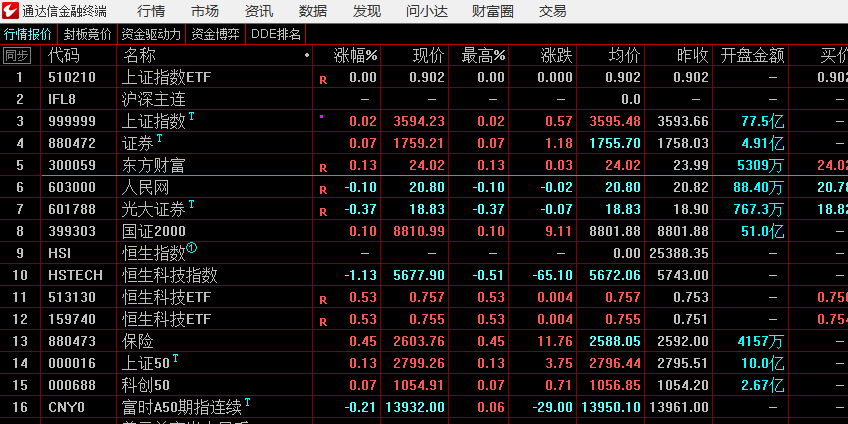Screen dimensions: 848x424
Task: Click the T mark next to 富时A50期指连续
Action: [247, 402]
